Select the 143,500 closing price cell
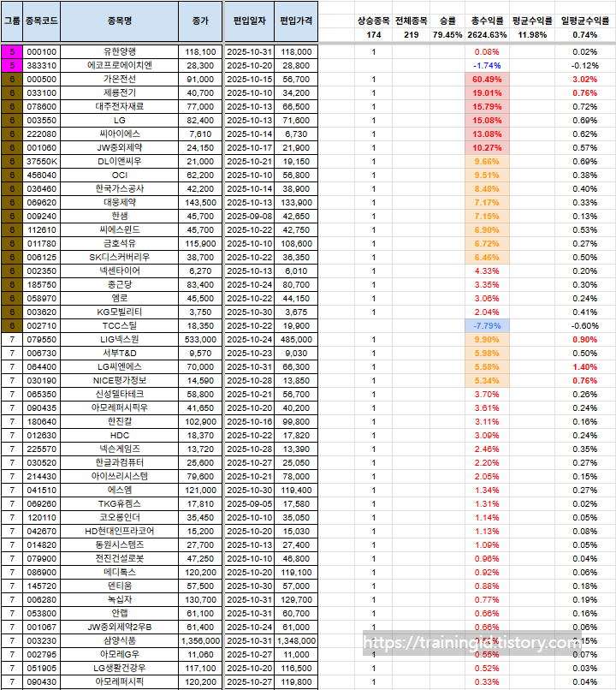 tap(200, 202)
